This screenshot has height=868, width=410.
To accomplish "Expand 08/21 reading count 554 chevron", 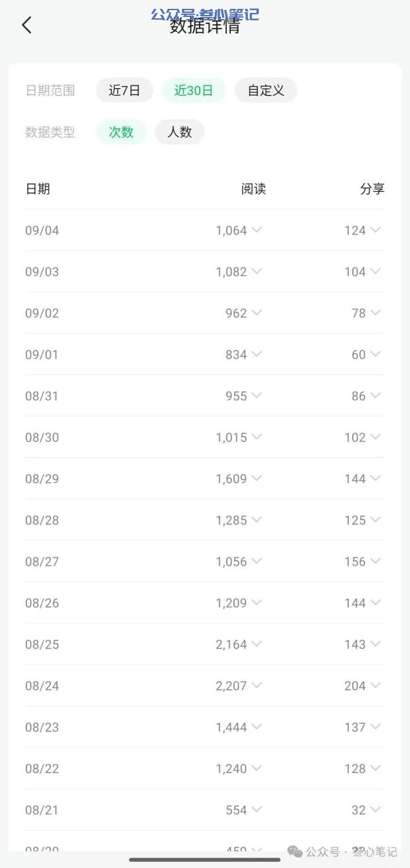I will [257, 809].
